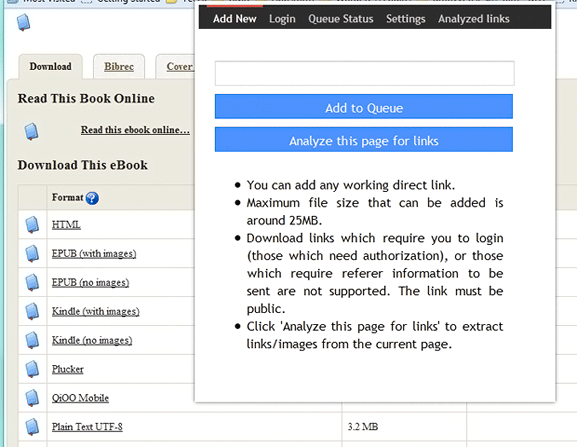
Task: Click book icon in EPUB (with images) row
Action: point(32,253)
